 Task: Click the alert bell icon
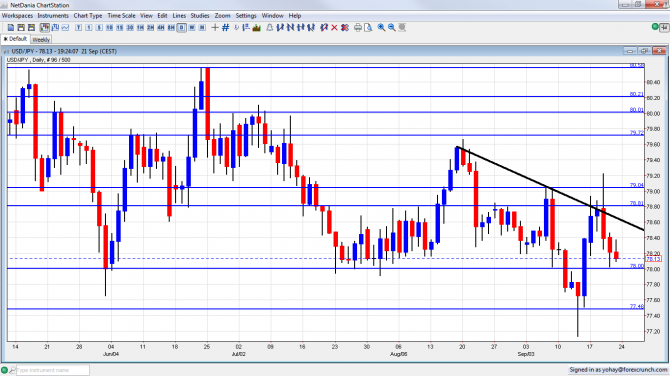click(270, 28)
